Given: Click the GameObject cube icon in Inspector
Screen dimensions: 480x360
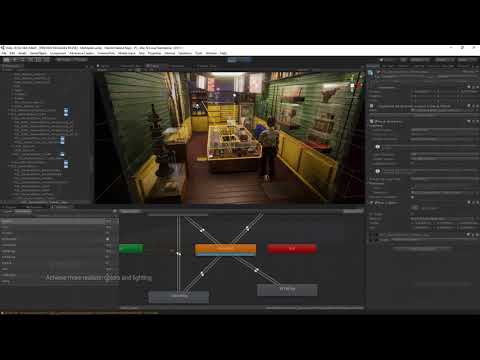Looking at the screenshot, I should (x=371, y=73).
